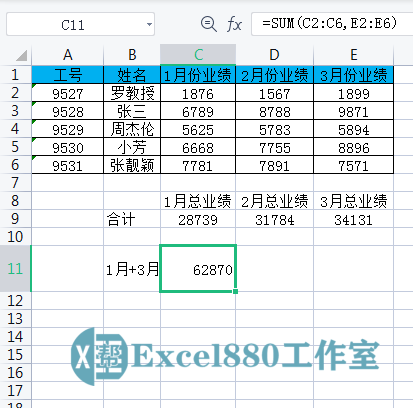The width and height of the screenshot is (413, 408).
Task: Click the total cell 31784
Action: point(274,219)
